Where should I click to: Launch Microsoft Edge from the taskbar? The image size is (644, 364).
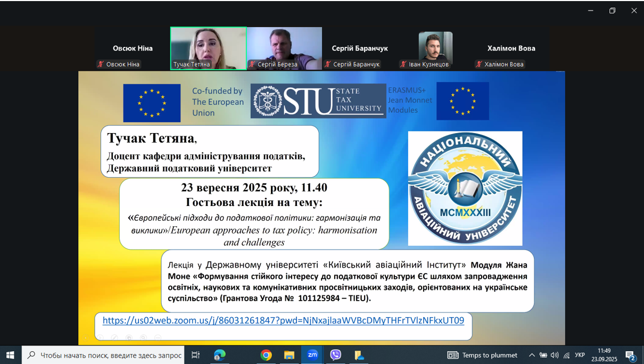tap(219, 355)
